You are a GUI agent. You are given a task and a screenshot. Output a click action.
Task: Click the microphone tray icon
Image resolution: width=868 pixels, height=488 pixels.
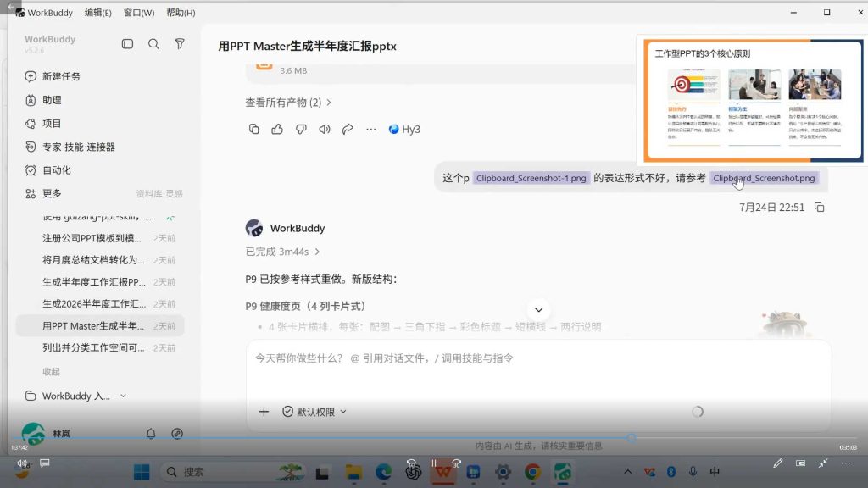(x=693, y=472)
